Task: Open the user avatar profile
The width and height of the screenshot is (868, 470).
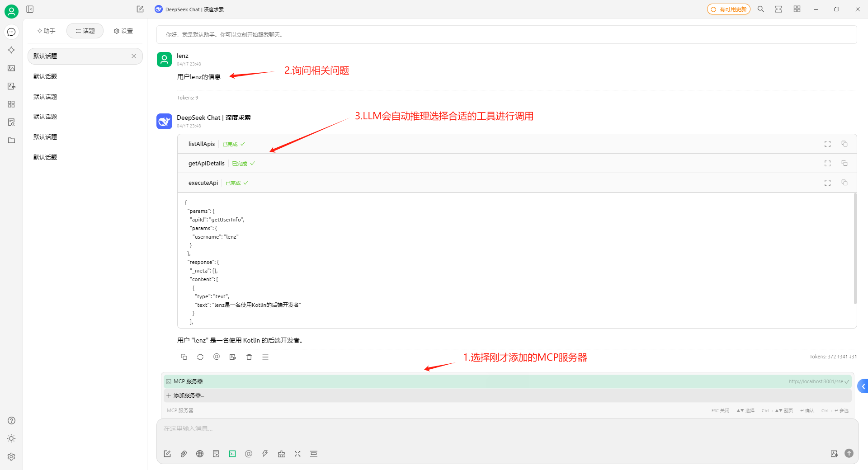Action: tap(11, 11)
